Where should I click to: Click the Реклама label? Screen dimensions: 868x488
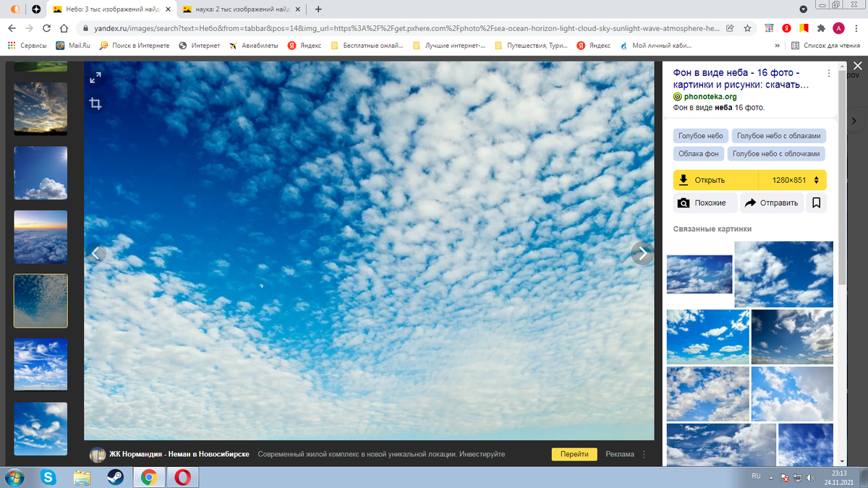pos(620,454)
